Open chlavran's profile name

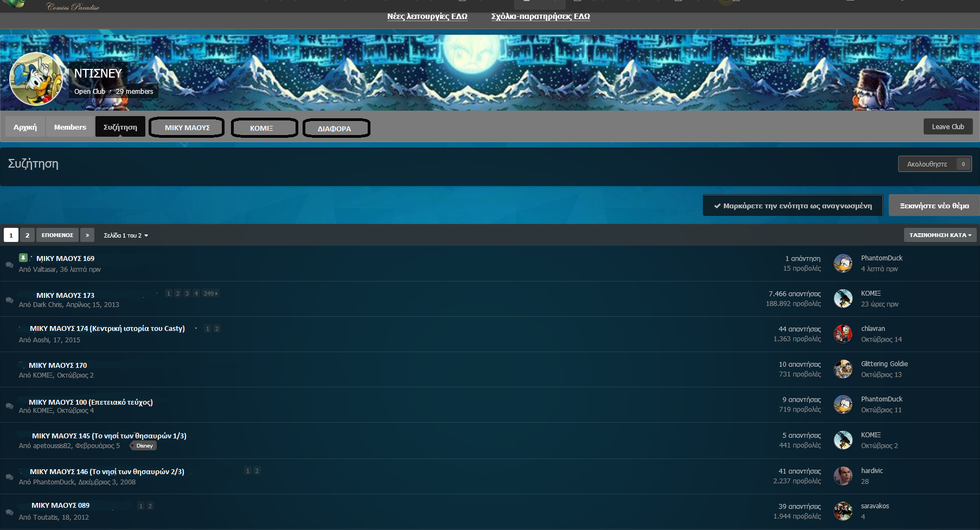click(x=873, y=329)
